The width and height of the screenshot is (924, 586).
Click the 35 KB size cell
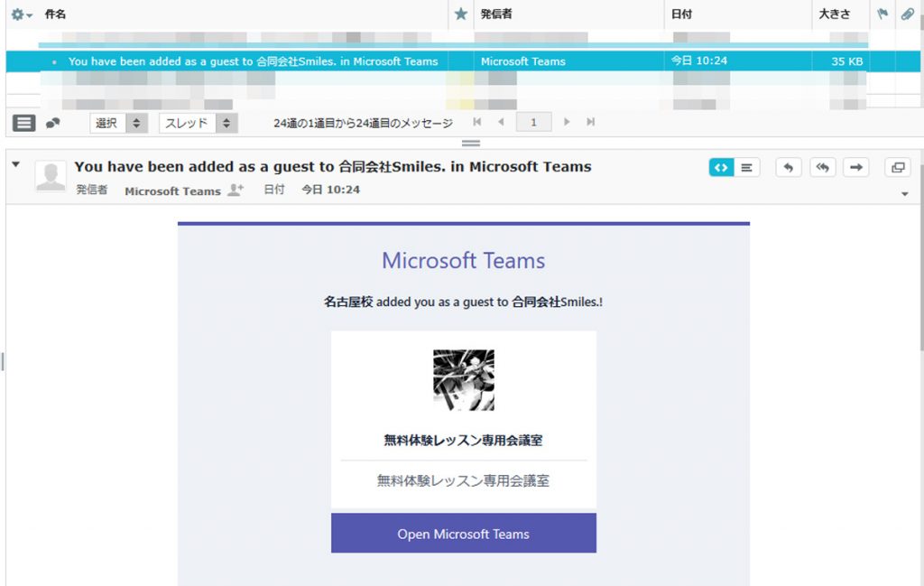point(846,61)
